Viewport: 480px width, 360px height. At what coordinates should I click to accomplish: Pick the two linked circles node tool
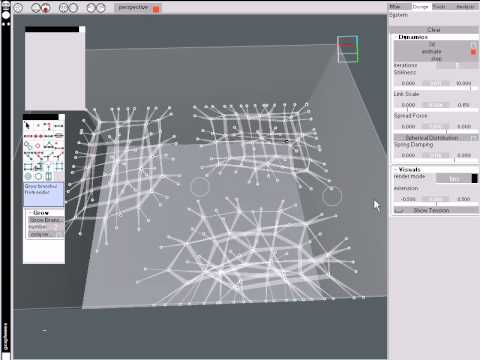(28, 146)
